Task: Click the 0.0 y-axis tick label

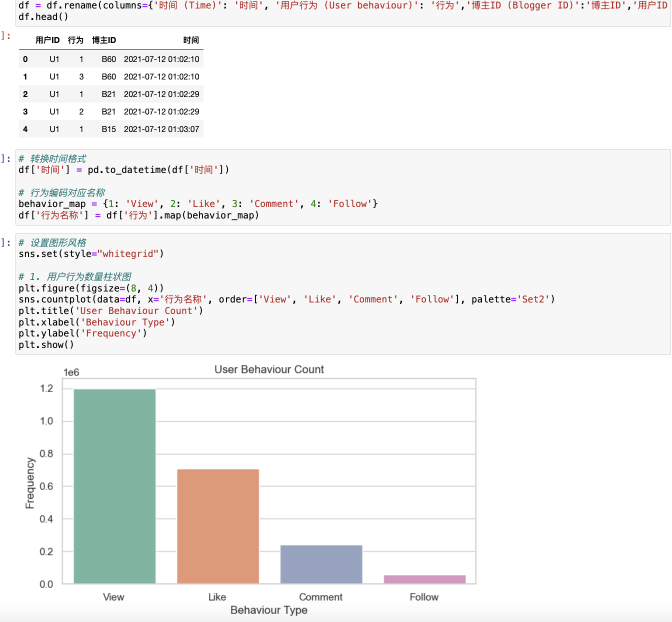Action: [x=46, y=584]
